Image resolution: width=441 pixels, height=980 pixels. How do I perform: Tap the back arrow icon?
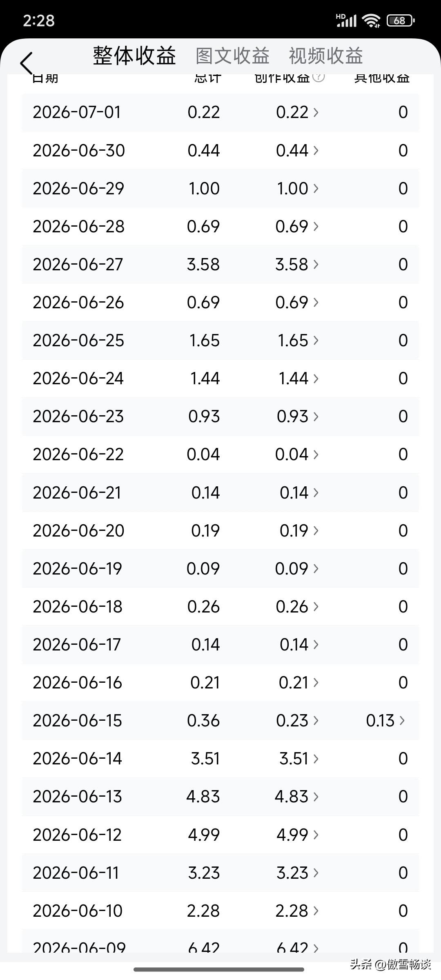tap(26, 64)
